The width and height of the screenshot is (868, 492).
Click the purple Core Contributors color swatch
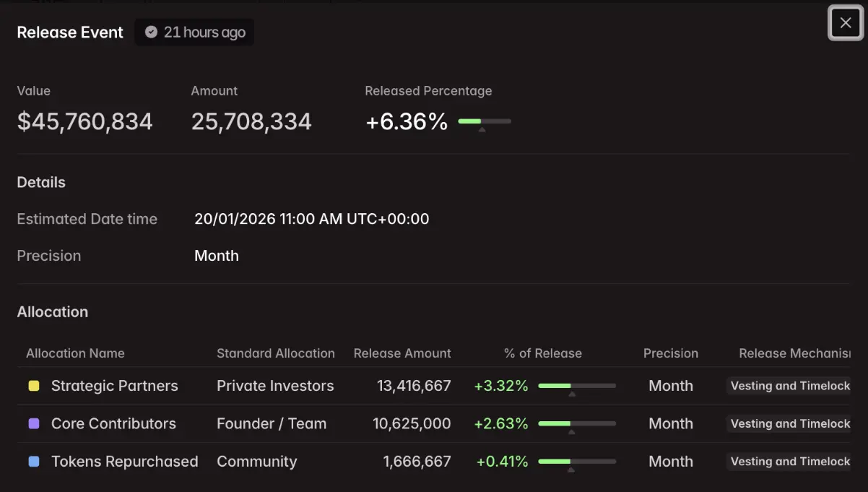click(x=34, y=424)
